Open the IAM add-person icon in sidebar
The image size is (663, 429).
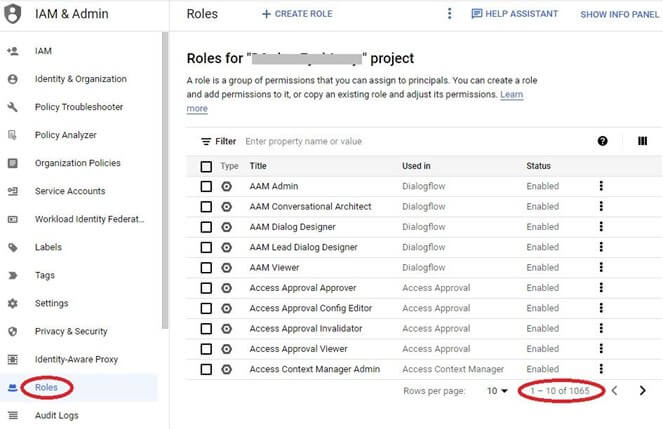coord(13,51)
